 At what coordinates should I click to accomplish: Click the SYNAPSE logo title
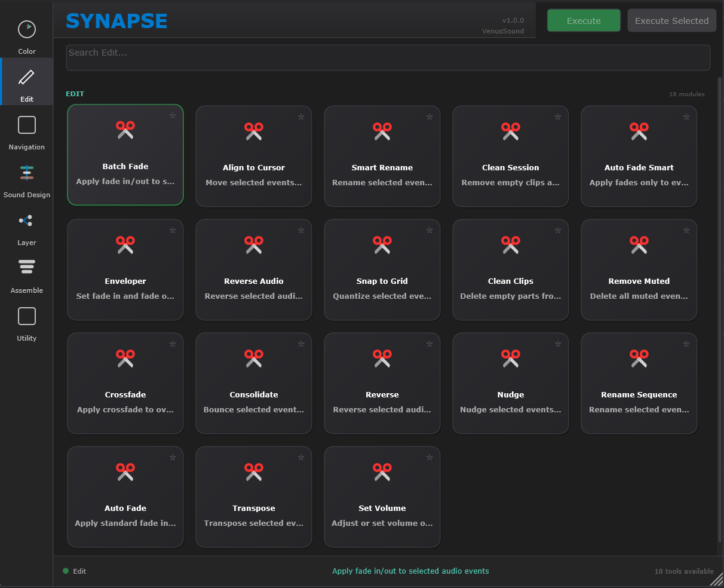click(116, 21)
